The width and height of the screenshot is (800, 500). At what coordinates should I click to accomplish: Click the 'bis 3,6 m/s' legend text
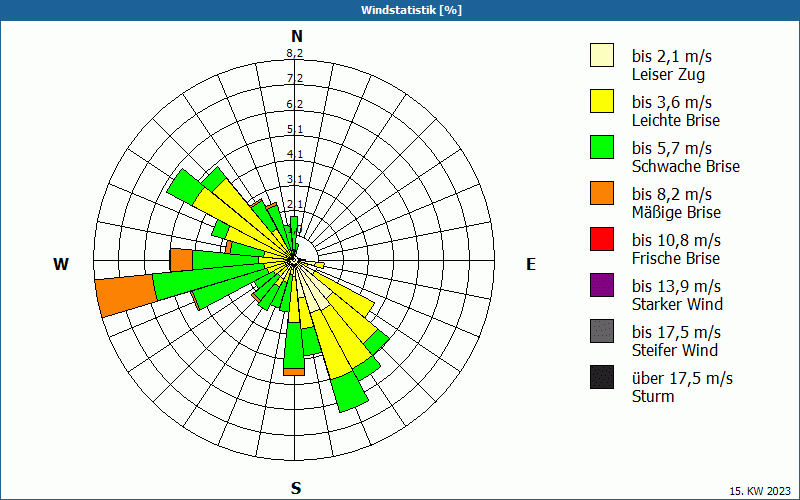pos(671,102)
